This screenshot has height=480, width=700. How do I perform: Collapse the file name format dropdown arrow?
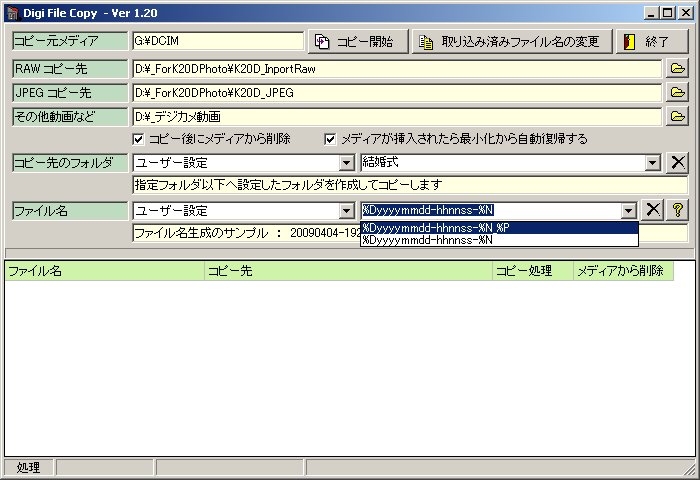tap(629, 211)
